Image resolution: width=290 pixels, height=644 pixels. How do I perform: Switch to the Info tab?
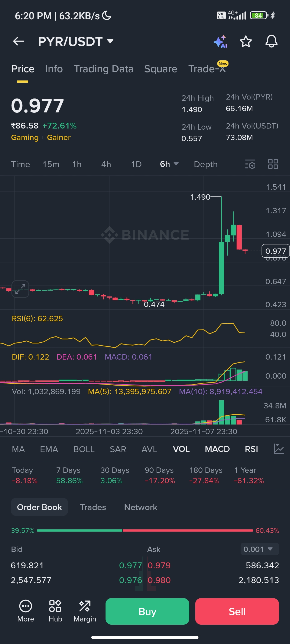(54, 69)
